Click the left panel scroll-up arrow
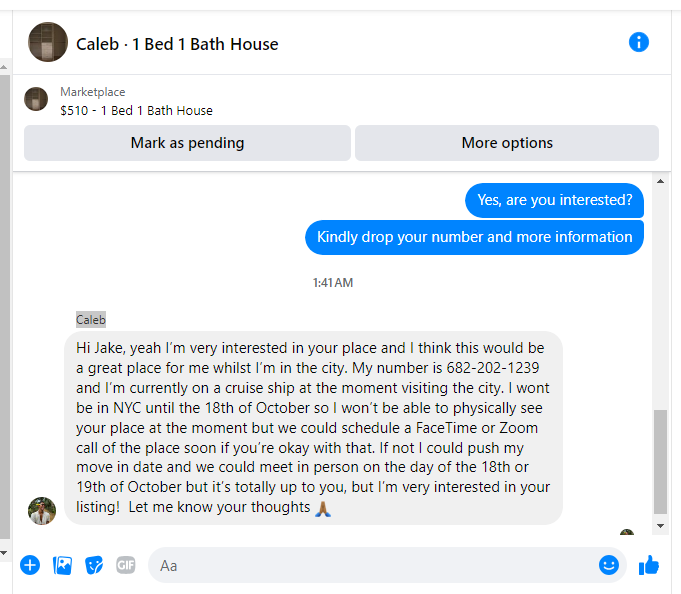This screenshot has width=681, height=594. [x=3, y=67]
